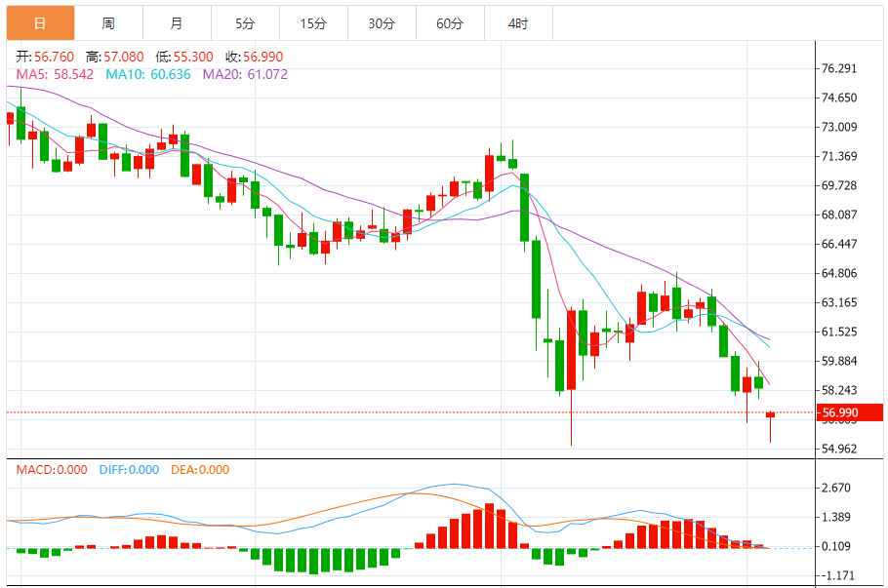Click the MACD:0.000 indicator label
This screenshot has width=888, height=588.
click(52, 470)
